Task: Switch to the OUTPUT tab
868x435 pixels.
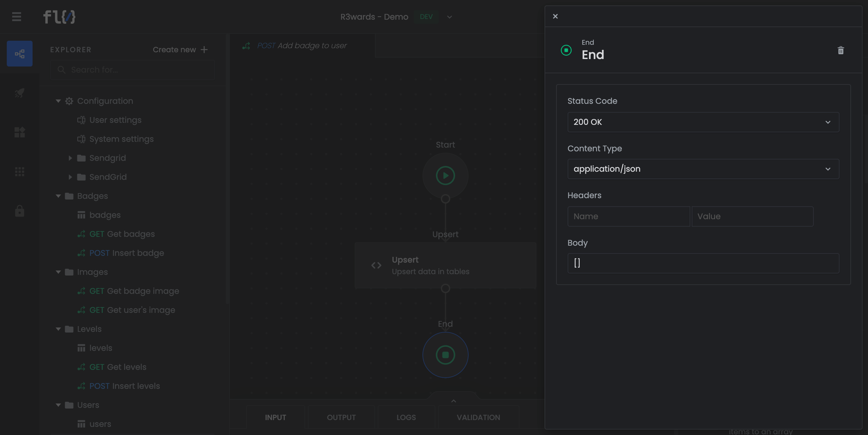Action: coord(341,417)
